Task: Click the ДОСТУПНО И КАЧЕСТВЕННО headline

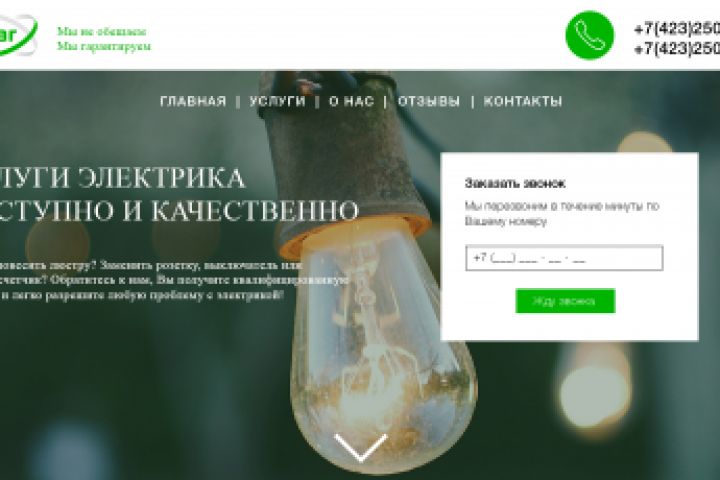Action: pyautogui.click(x=179, y=211)
